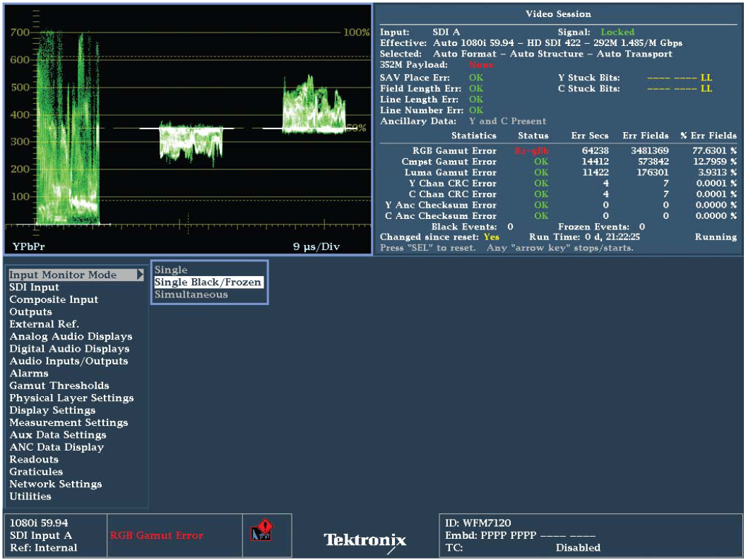Click the ID: WFM7120 readout

[478, 523]
